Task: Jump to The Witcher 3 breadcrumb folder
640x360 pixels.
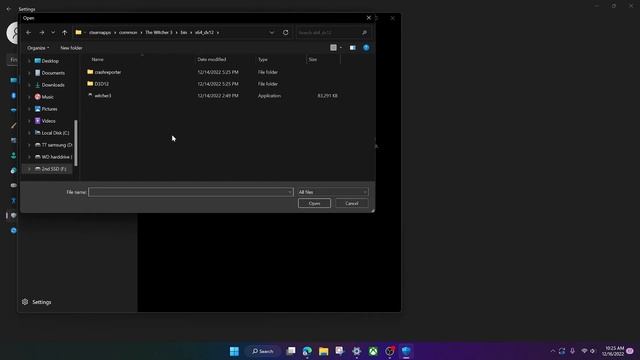Action: (x=159, y=32)
